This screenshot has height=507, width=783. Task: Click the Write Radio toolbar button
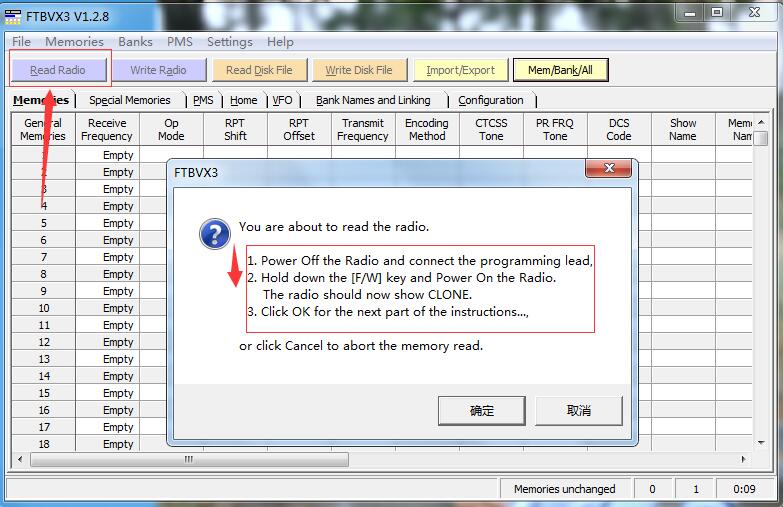tap(158, 70)
